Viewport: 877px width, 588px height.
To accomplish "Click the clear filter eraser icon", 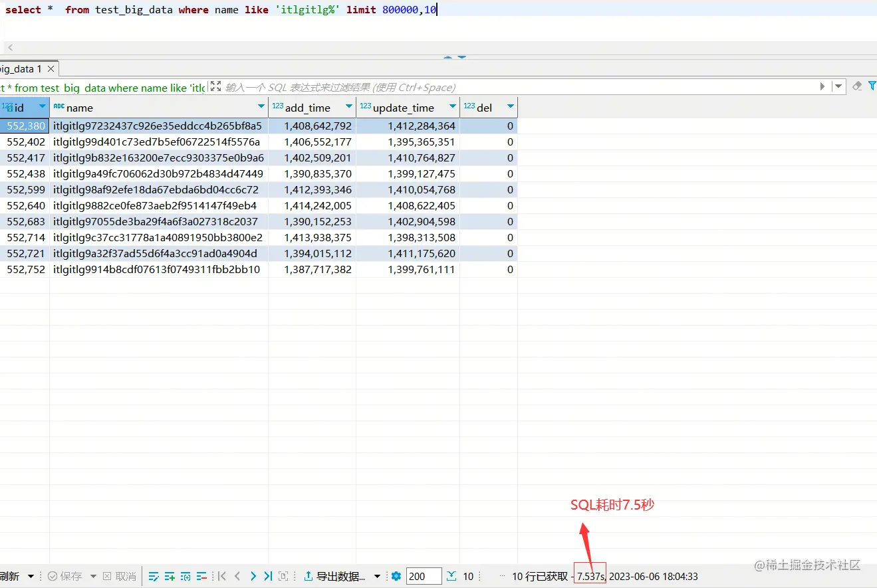I will click(856, 86).
